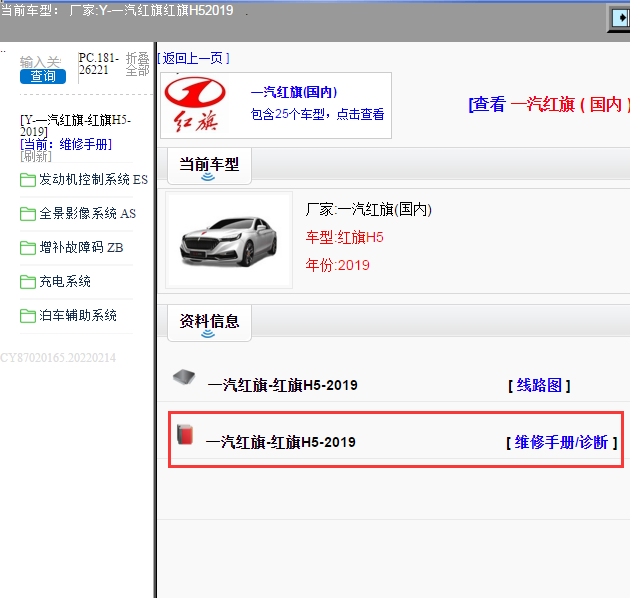Click text 厂家:一汽红旗(国内)
Viewport: 630px width, 598px height.
(x=368, y=209)
